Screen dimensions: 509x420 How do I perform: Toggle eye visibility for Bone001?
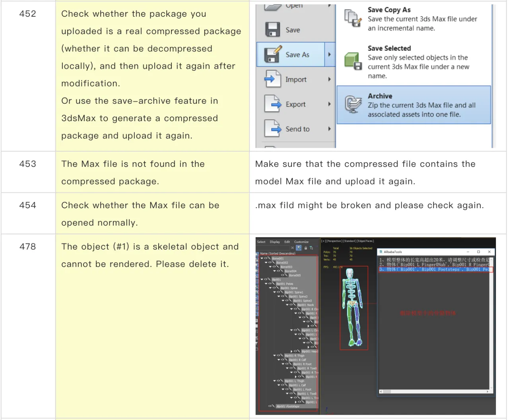click(266, 258)
